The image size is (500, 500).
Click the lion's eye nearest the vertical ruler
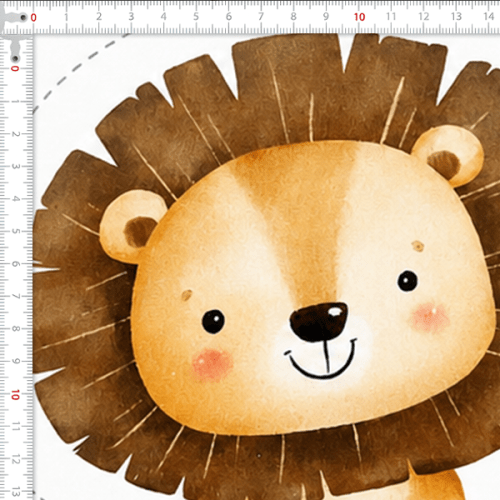point(213,322)
